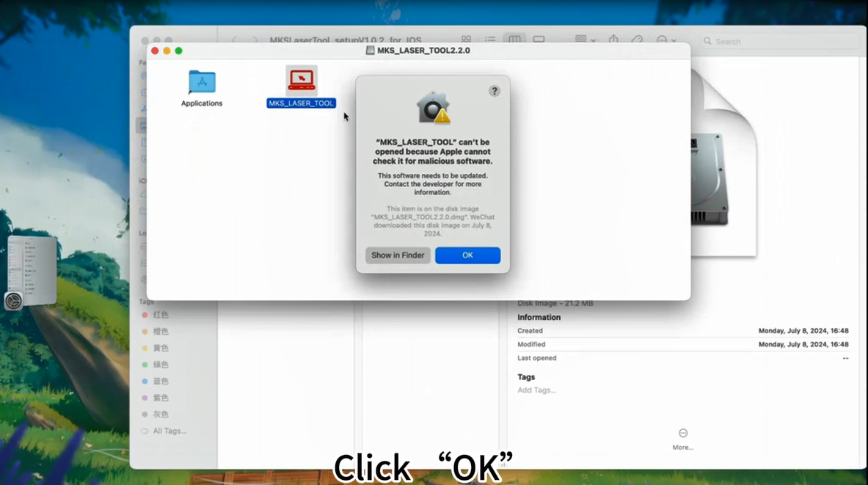Click the disk image preview thumbnail

[723, 164]
